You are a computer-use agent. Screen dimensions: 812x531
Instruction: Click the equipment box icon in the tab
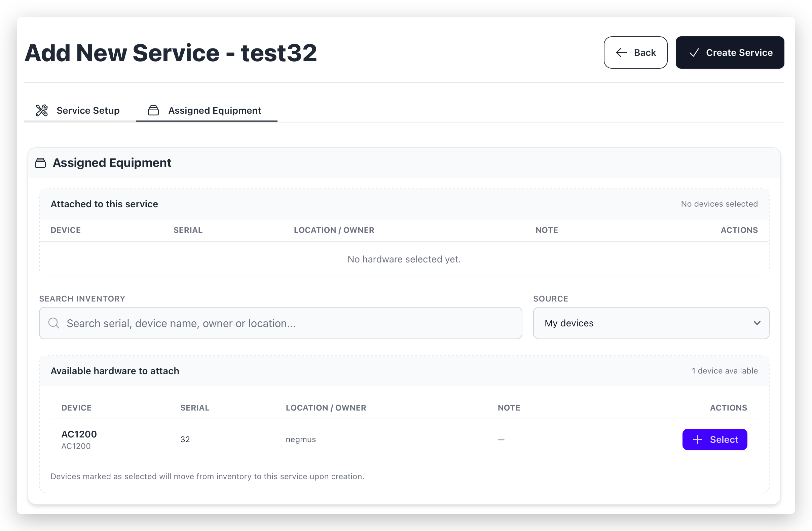tap(153, 110)
